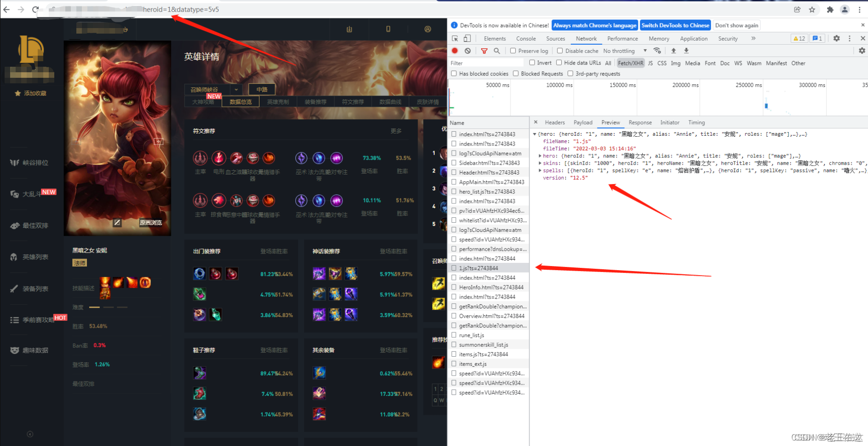This screenshot has height=446, width=868.
Task: Stop recording network log
Action: 455,51
